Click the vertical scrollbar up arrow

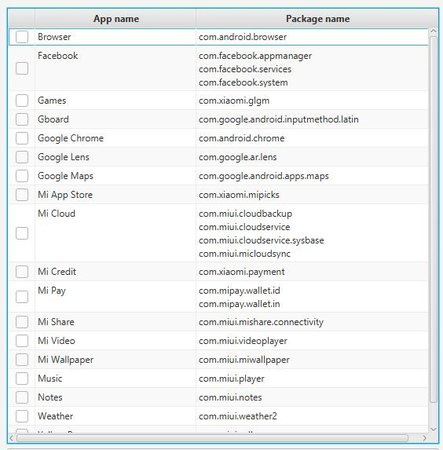point(433,31)
